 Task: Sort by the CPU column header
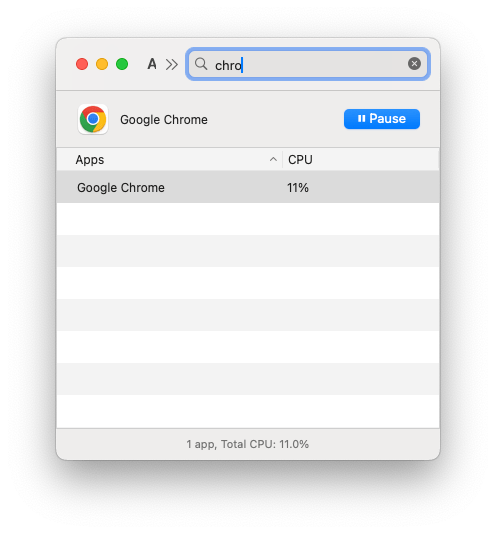point(300,160)
